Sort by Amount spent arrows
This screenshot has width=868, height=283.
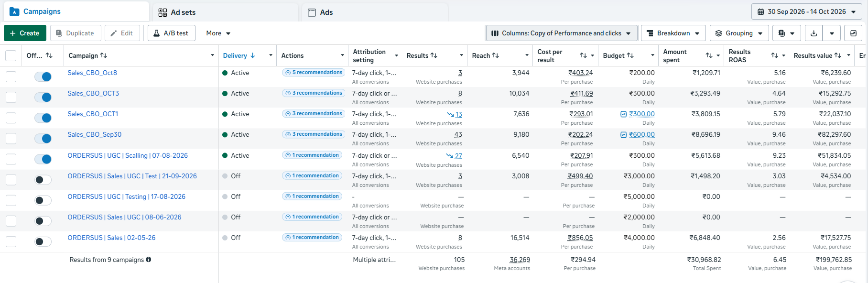point(709,55)
